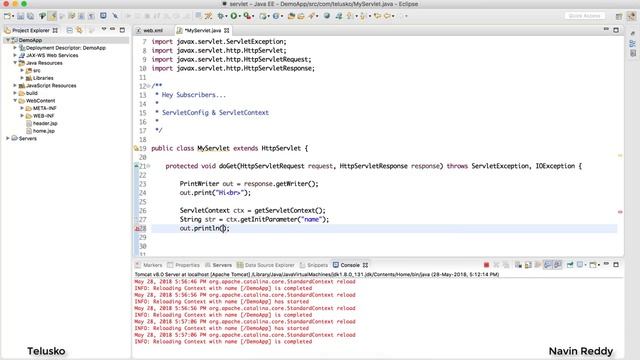The image size is (640, 360).
Task: Click the Pin Console icon
Action: point(570,265)
